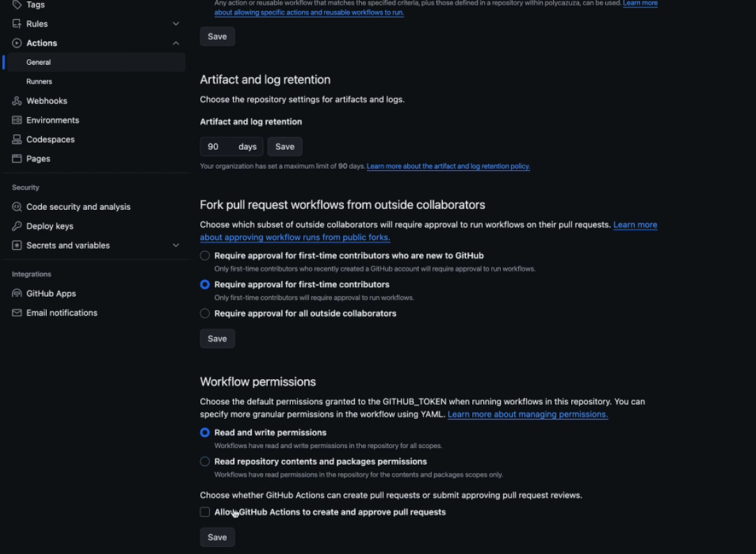Open the General actions settings item
The image size is (756, 554).
(38, 62)
